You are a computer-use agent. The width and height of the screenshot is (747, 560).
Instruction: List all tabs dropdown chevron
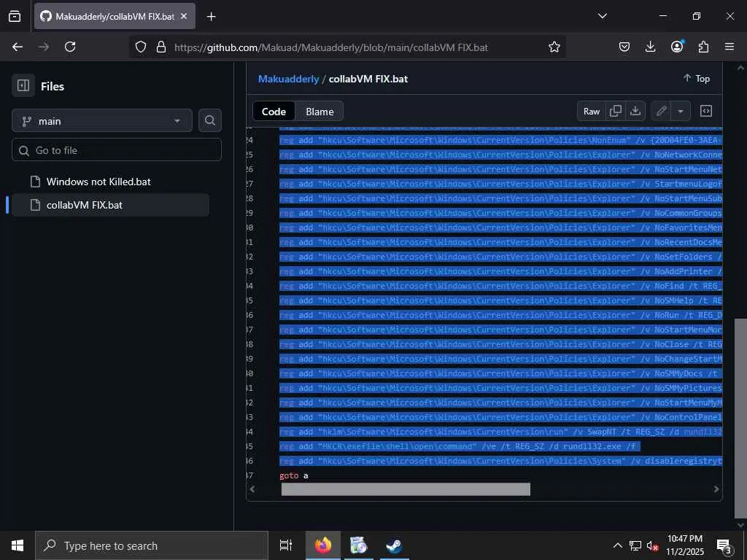point(602,16)
